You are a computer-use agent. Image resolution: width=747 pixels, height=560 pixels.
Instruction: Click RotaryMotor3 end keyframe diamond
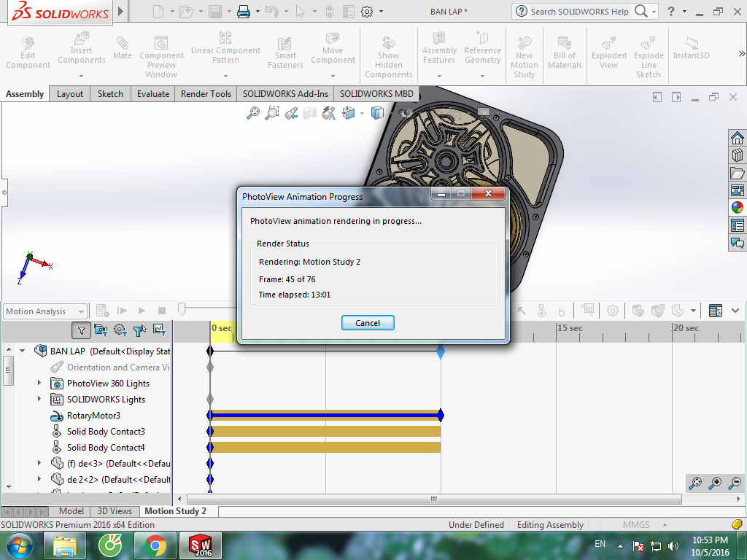[x=441, y=415]
